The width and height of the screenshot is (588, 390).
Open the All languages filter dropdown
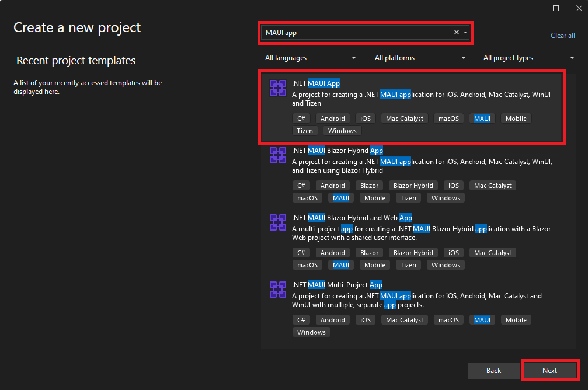coord(309,58)
